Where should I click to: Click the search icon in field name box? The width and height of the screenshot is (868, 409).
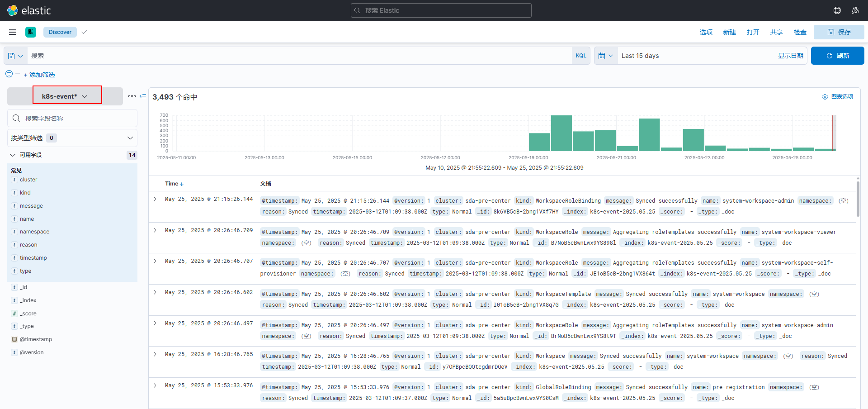(x=16, y=118)
